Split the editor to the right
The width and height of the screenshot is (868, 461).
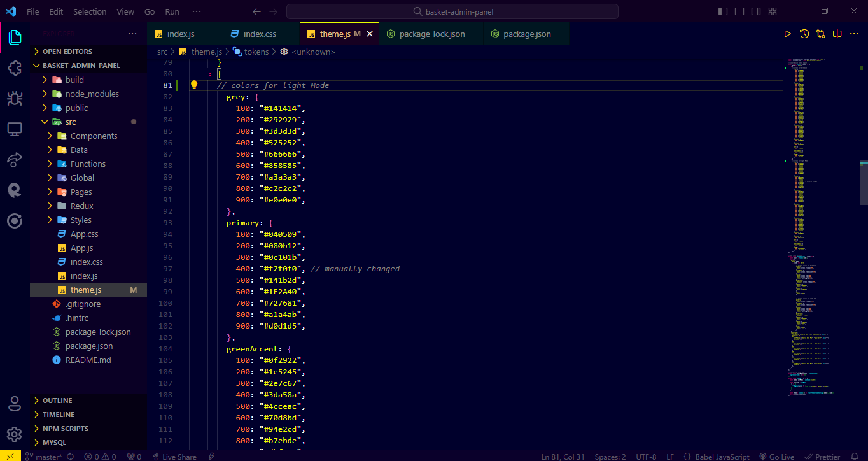[x=837, y=34]
